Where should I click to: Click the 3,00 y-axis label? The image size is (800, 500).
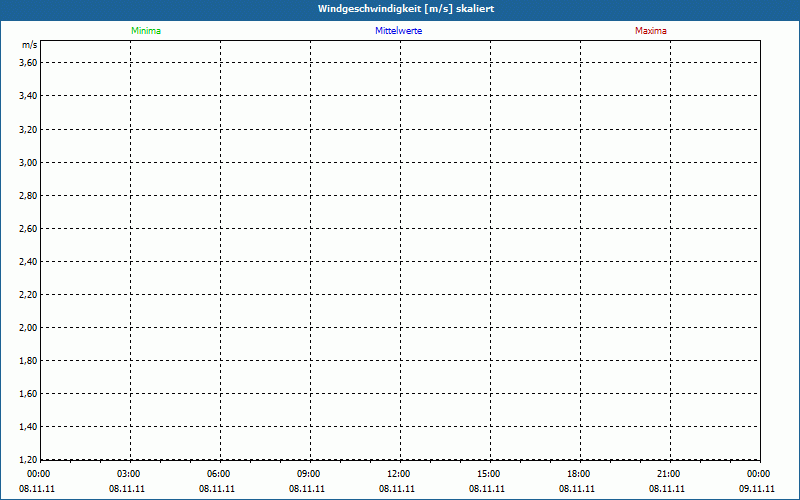click(28, 162)
